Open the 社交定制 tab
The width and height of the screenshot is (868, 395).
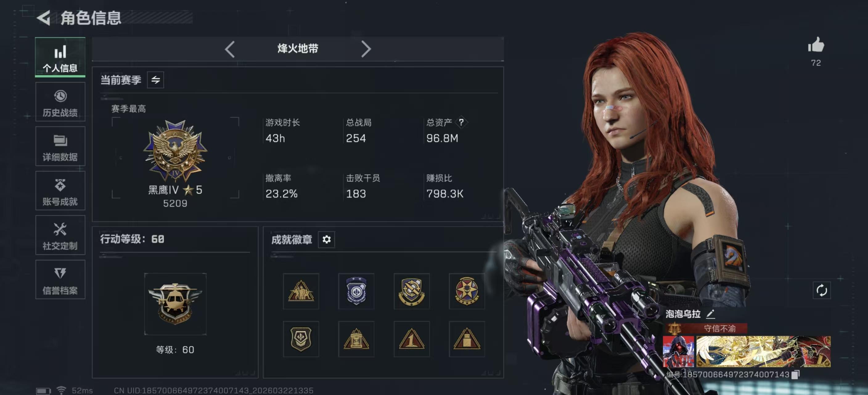[60, 235]
